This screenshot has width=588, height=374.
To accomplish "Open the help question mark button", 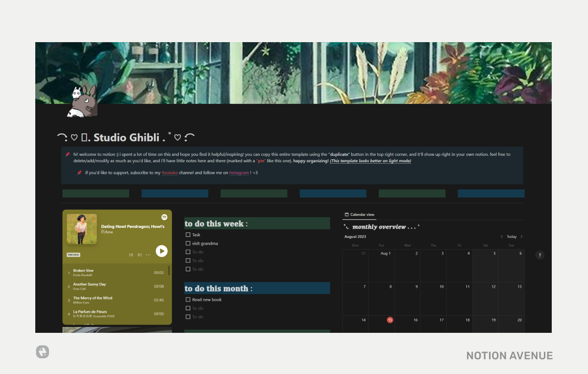I will [539, 255].
